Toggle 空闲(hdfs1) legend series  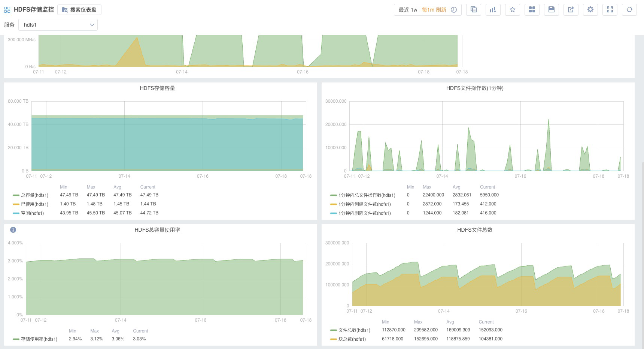32,213
